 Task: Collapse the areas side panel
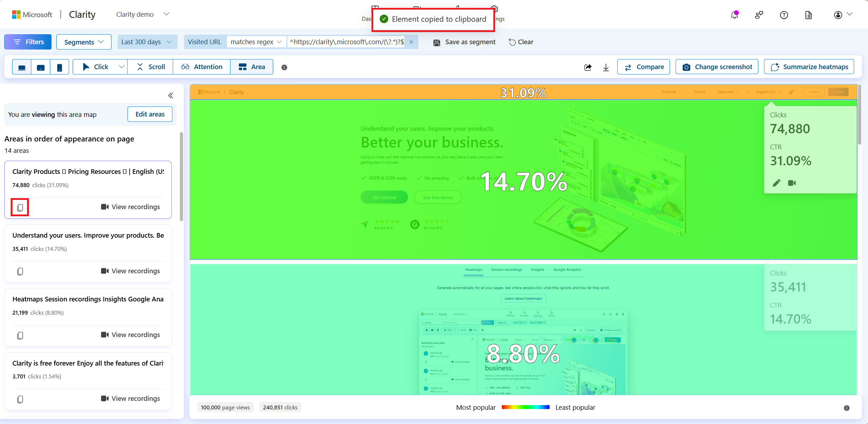[171, 95]
